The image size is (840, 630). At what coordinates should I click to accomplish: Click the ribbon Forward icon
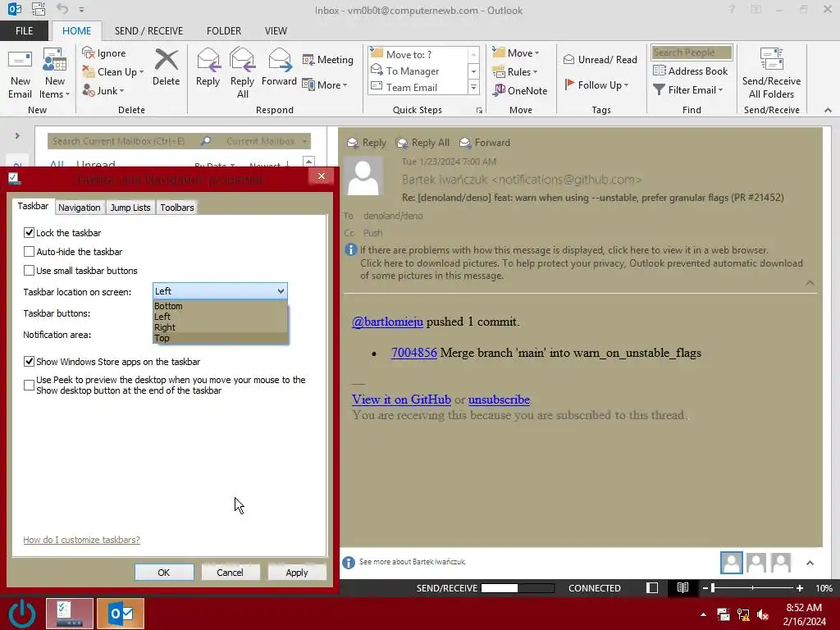pyautogui.click(x=279, y=59)
